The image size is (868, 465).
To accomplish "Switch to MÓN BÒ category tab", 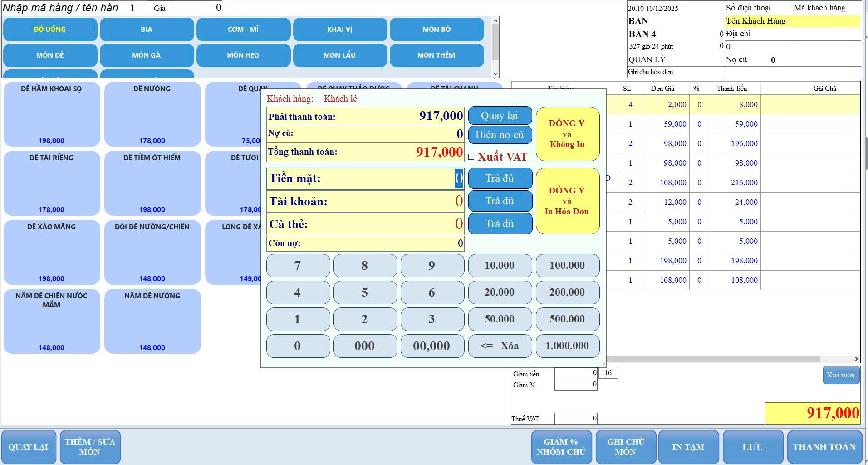I will click(x=436, y=30).
